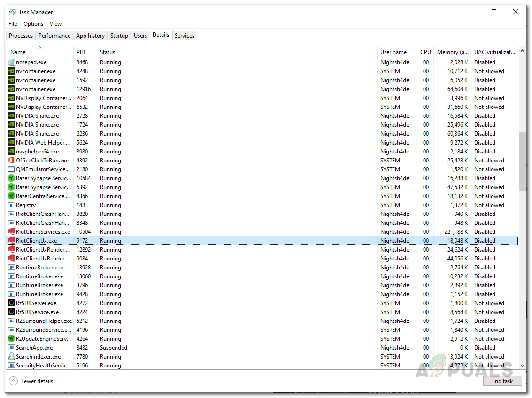
Task: Select NVDisplay.Container with PID 6532
Action: 44,107
